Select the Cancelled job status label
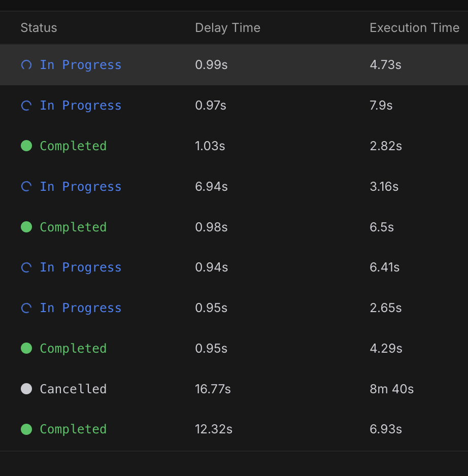Viewport: 468px width, 476px height. (73, 389)
